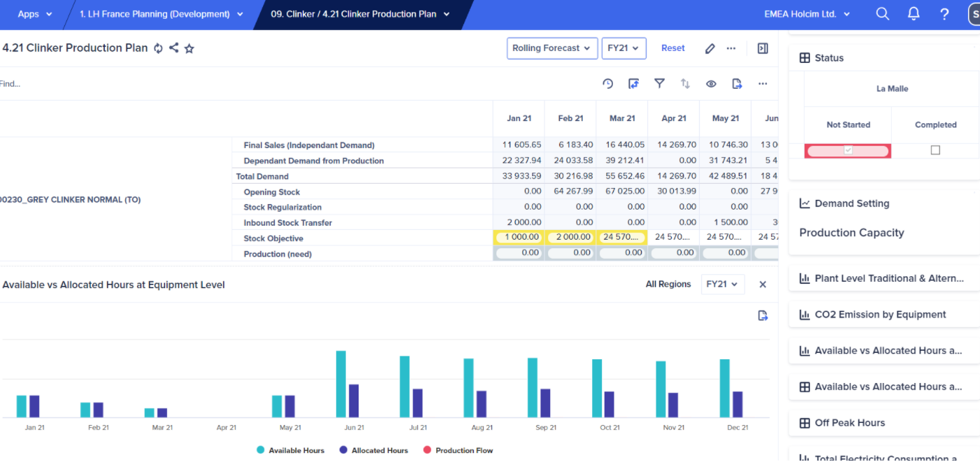
Task: Open notifications bell icon
Action: coord(914,14)
